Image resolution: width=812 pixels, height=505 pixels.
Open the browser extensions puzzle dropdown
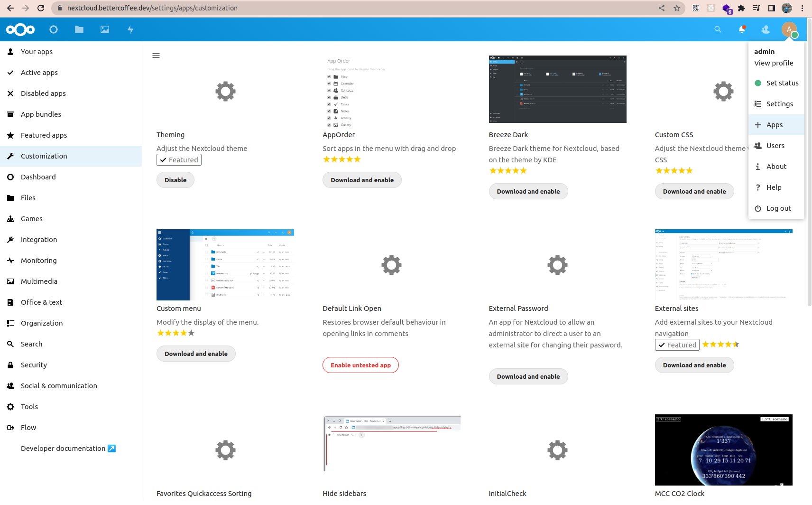pos(741,8)
